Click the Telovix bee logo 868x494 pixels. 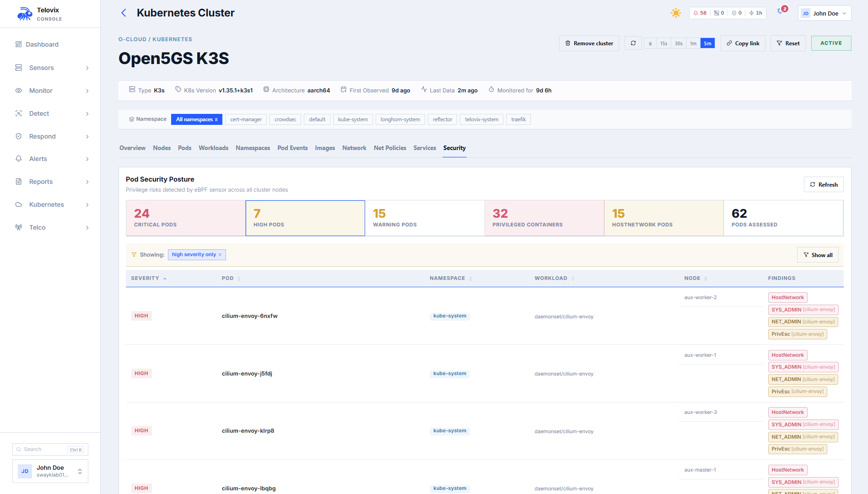point(25,14)
